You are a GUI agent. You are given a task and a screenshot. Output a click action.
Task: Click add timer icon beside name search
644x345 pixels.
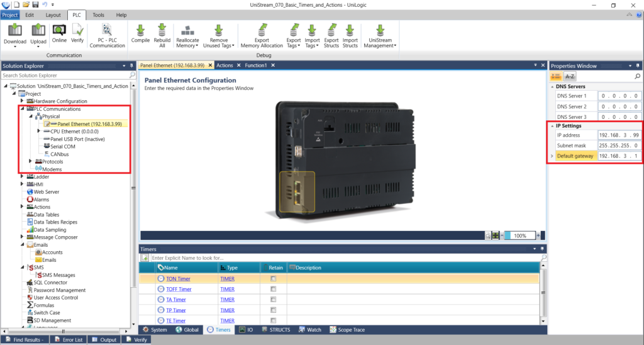click(x=145, y=258)
